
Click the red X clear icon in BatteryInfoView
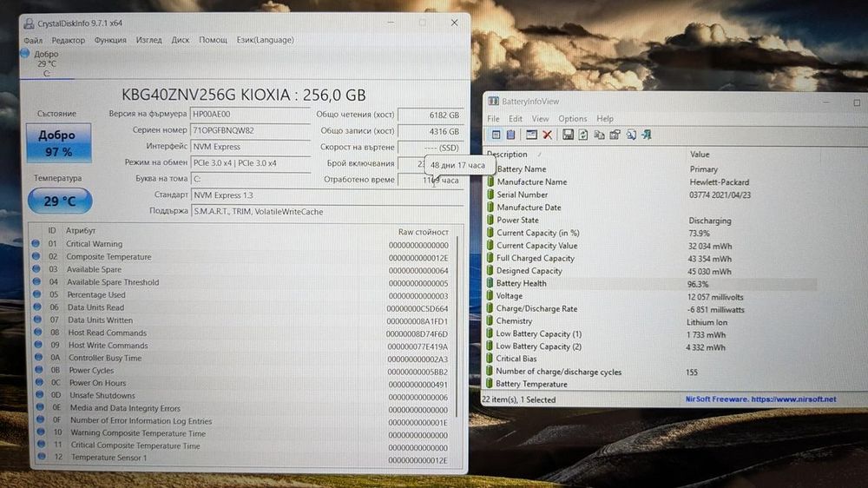(x=548, y=135)
